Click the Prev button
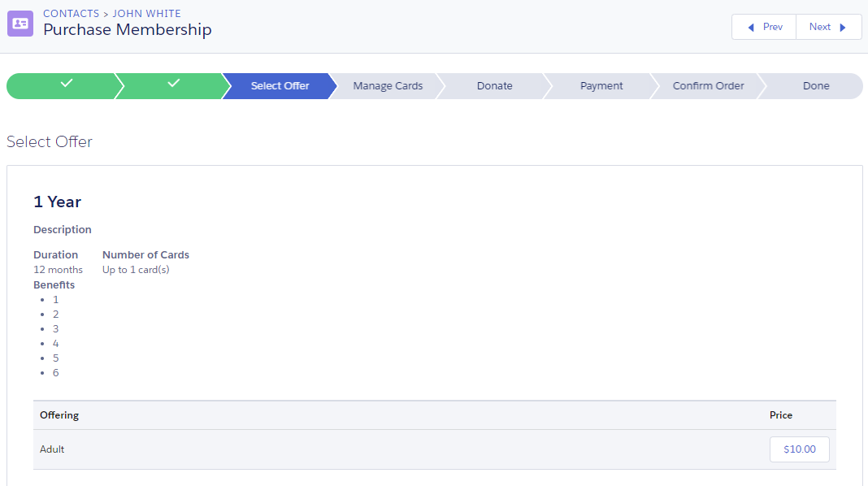Viewport: 868px width, 486px height. point(763,26)
